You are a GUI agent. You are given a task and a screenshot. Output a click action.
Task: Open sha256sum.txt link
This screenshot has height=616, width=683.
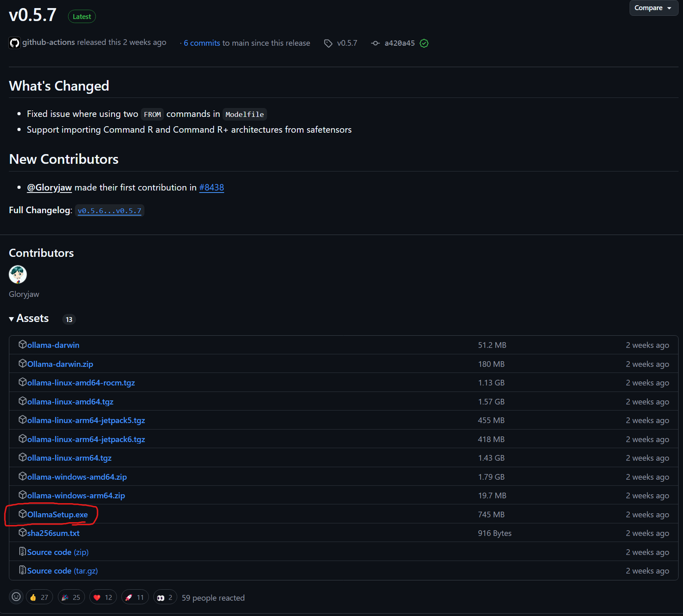(53, 533)
